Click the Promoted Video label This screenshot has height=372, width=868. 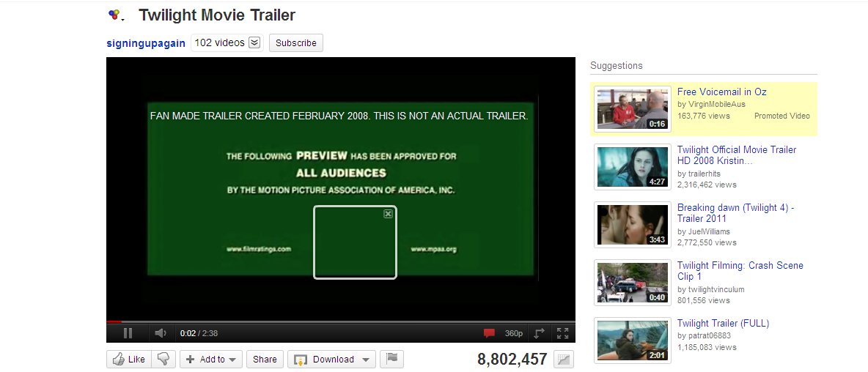[781, 116]
